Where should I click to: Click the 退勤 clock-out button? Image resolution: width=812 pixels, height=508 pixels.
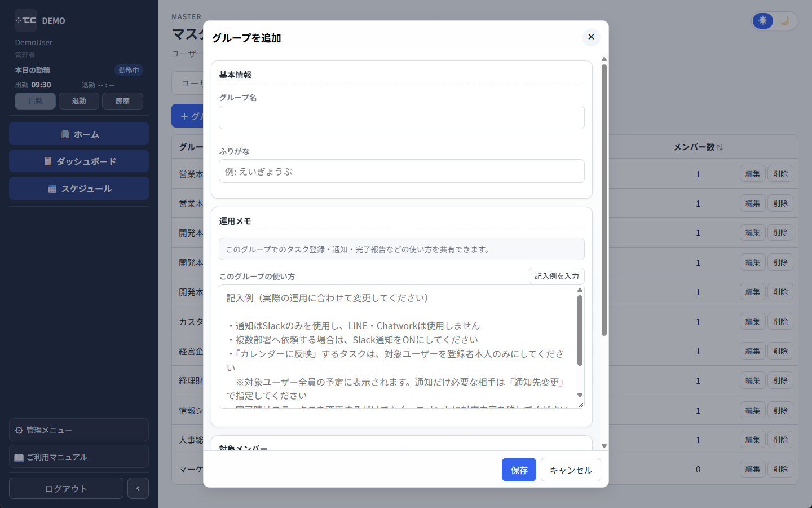click(x=79, y=101)
